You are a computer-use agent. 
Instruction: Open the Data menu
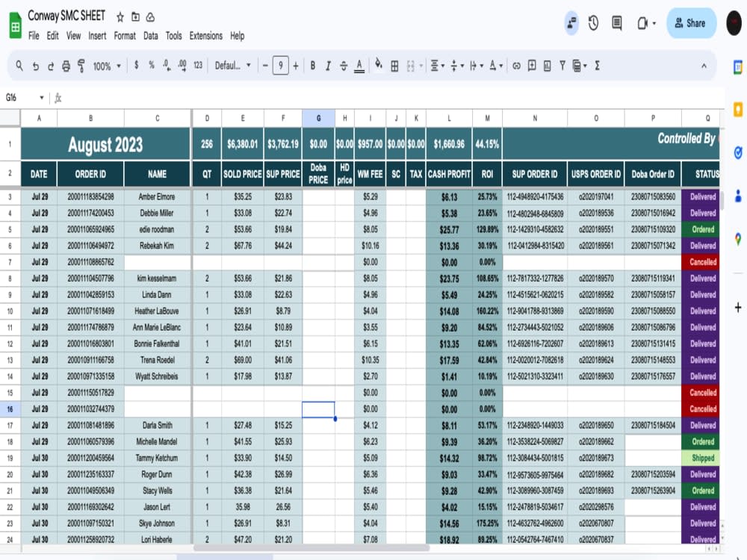coord(151,36)
